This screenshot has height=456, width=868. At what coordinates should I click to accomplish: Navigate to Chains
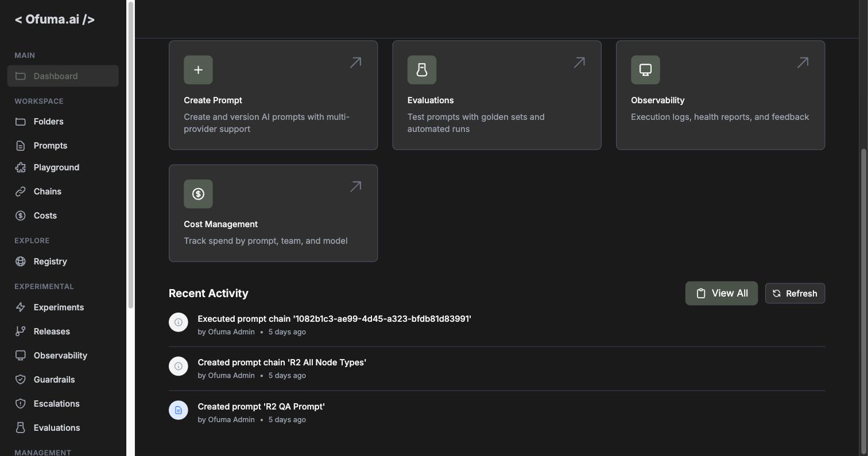pyautogui.click(x=63, y=192)
